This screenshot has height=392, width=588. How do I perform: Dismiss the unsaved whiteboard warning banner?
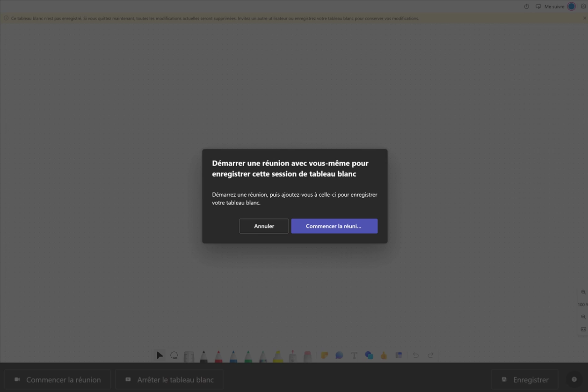click(x=585, y=18)
